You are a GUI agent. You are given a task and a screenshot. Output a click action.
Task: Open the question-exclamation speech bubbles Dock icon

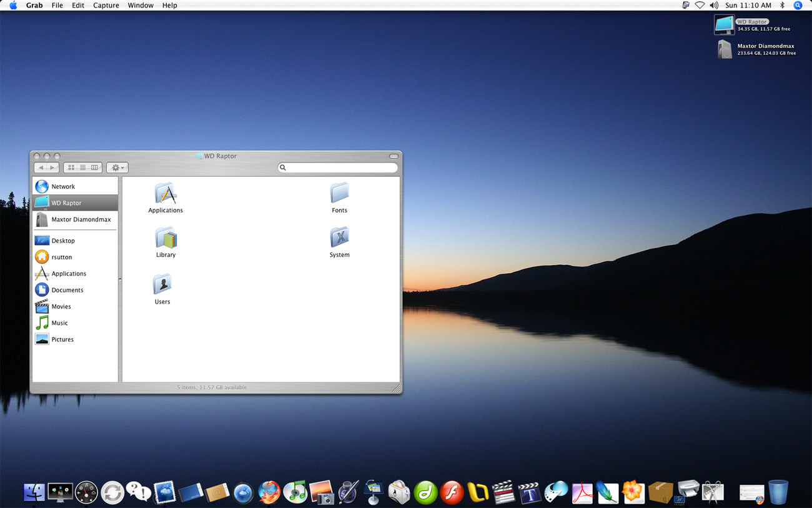point(138,492)
